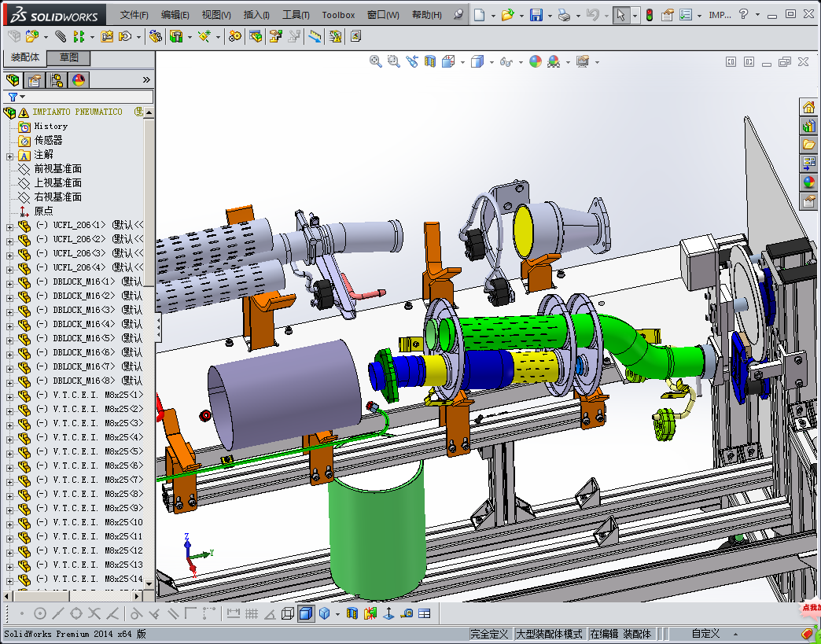This screenshot has width=821, height=644.
Task: Click the Rebuild traffic light icon
Action: coord(649,15)
